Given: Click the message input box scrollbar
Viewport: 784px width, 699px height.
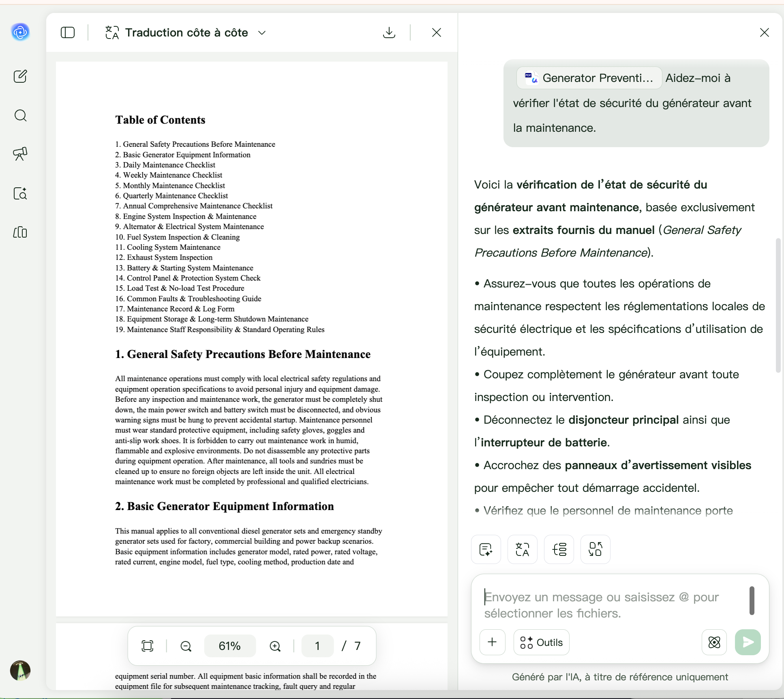Looking at the screenshot, I should [x=752, y=600].
